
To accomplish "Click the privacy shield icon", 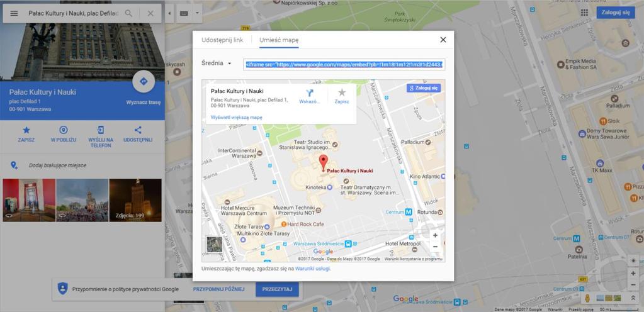I will coord(62,289).
